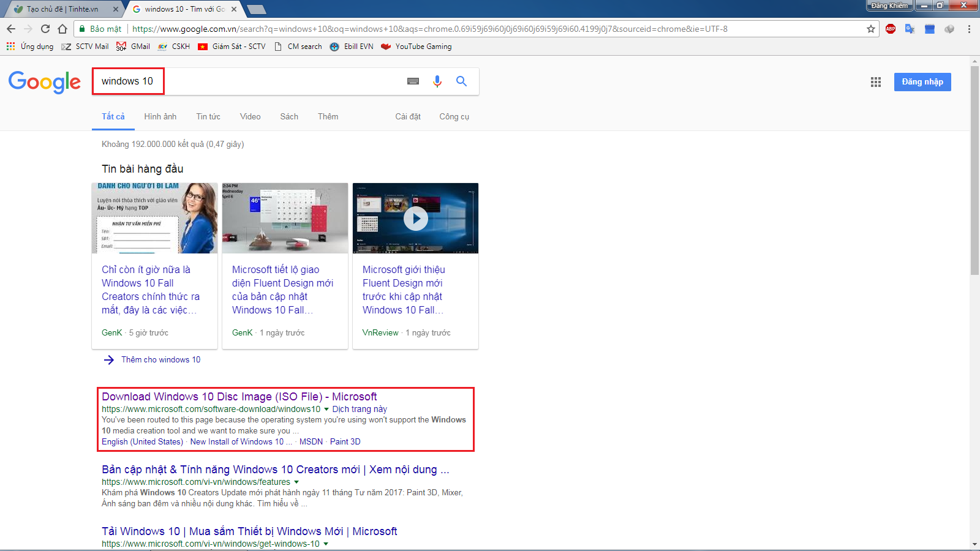Close the windows 10 Google search tab
The image size is (980, 551).
(235, 9)
